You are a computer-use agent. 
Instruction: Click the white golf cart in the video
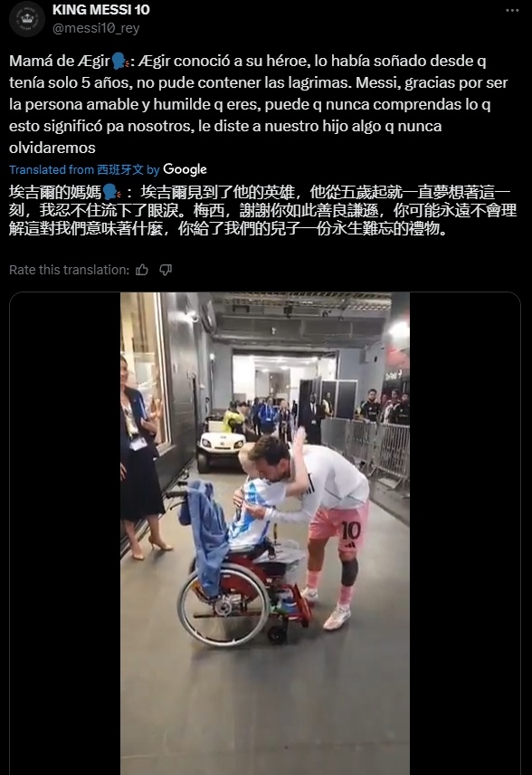point(220,444)
